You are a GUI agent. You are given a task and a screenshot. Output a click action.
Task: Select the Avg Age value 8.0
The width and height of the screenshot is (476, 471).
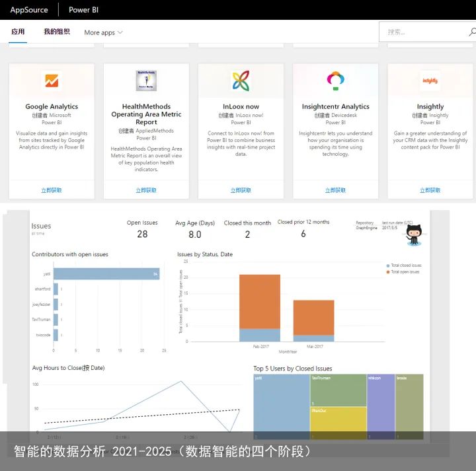pyautogui.click(x=195, y=235)
